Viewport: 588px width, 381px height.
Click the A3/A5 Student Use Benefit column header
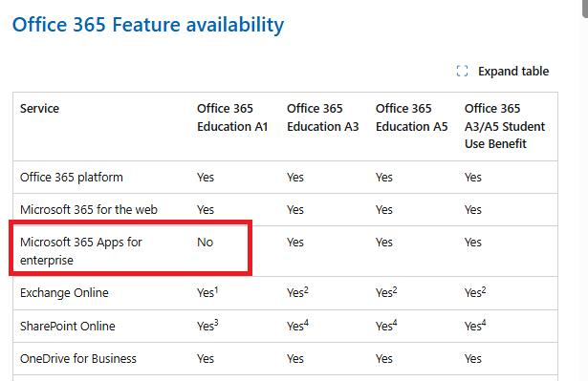tap(505, 126)
